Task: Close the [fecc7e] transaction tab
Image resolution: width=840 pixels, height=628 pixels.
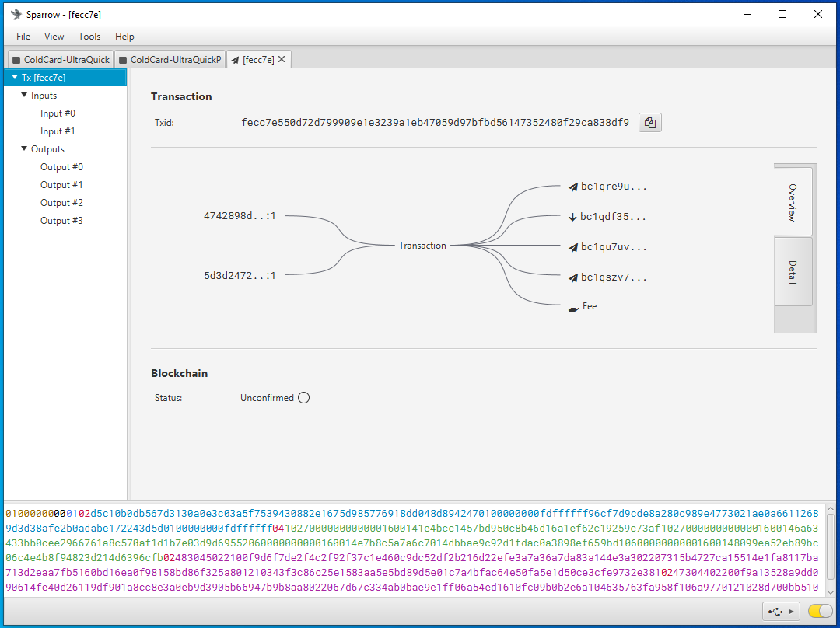Action: (282, 59)
